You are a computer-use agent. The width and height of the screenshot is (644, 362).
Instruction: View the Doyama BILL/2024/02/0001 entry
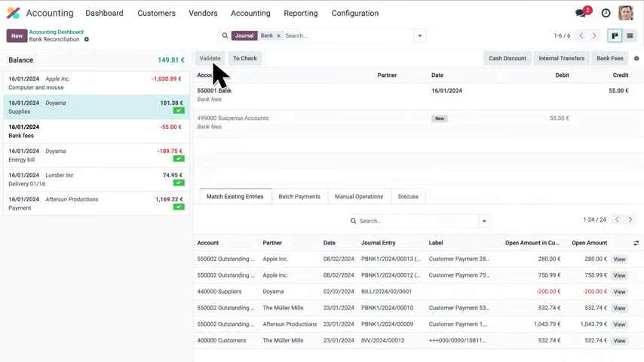click(619, 292)
